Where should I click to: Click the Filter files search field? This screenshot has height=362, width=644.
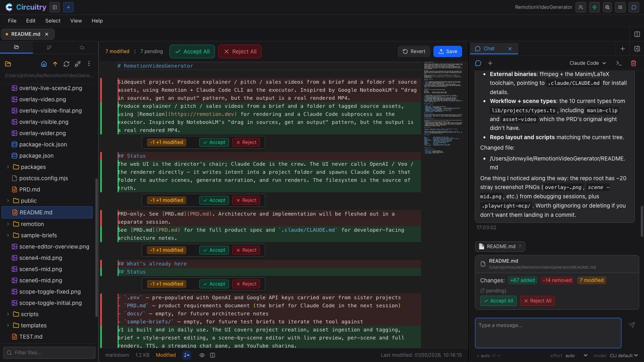pos(49,353)
